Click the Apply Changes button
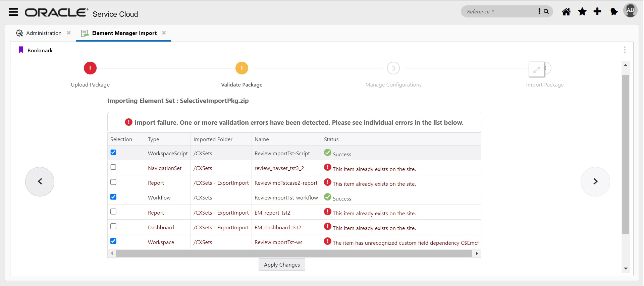This screenshot has width=644, height=286. (x=282, y=265)
